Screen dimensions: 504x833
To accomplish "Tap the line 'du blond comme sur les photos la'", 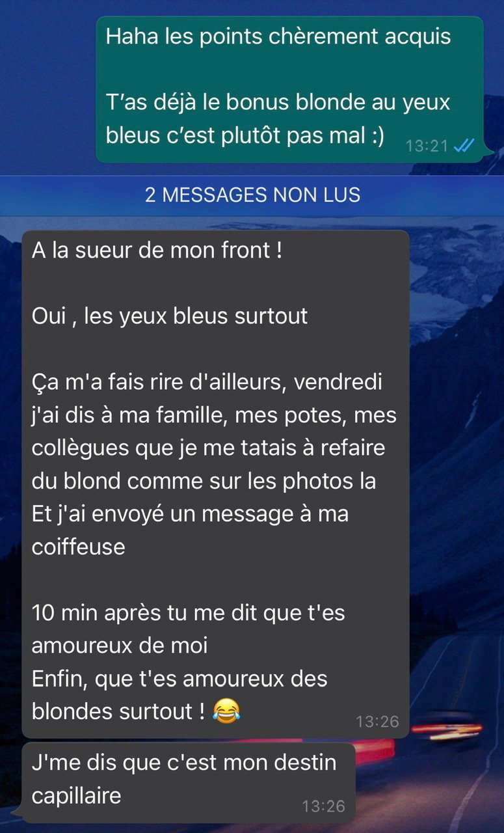I will 204,481.
